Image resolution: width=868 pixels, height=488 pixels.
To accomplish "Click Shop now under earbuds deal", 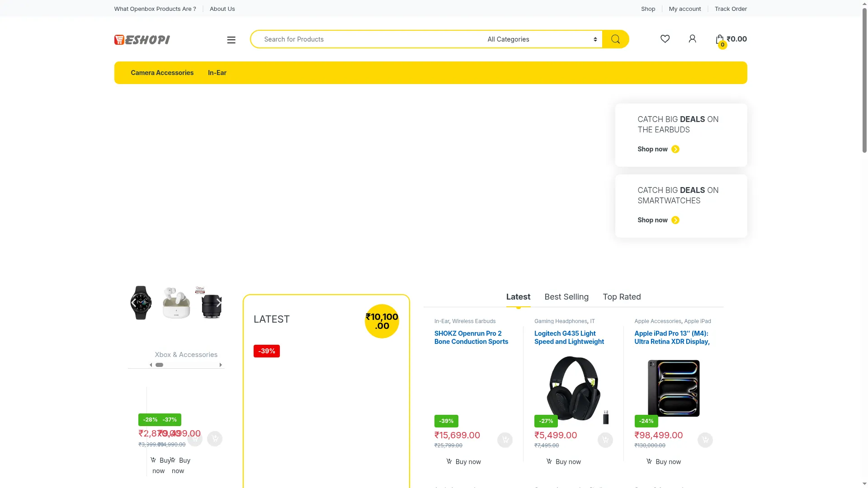I will coord(652,149).
